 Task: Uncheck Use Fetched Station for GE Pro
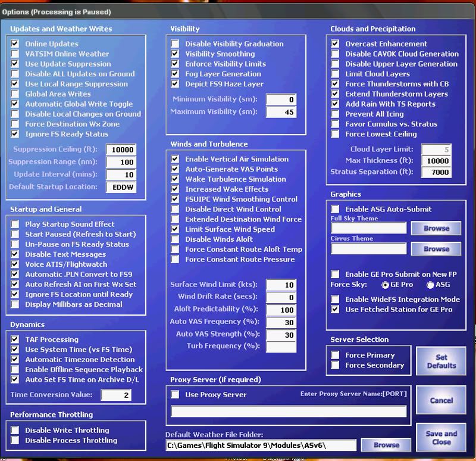[x=335, y=309]
